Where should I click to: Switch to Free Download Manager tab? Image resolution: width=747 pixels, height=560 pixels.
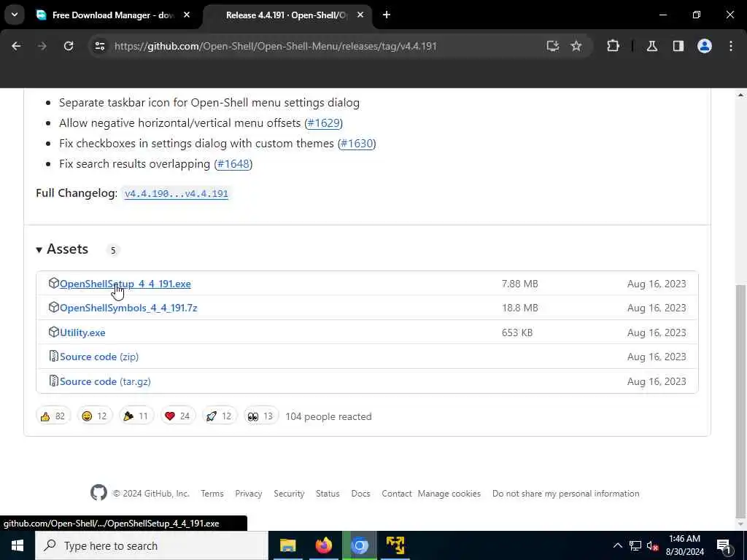tap(113, 15)
